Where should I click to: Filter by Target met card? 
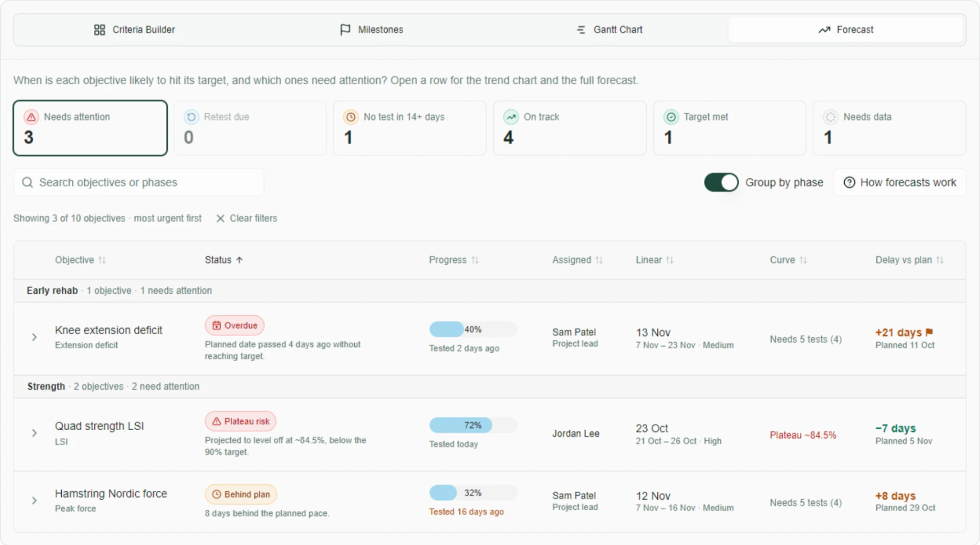[x=729, y=128]
